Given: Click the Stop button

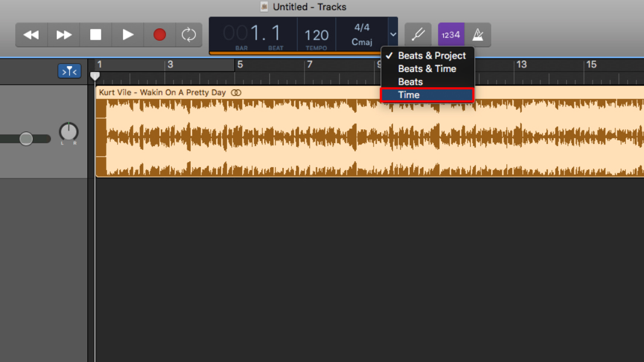Looking at the screenshot, I should pyautogui.click(x=95, y=35).
